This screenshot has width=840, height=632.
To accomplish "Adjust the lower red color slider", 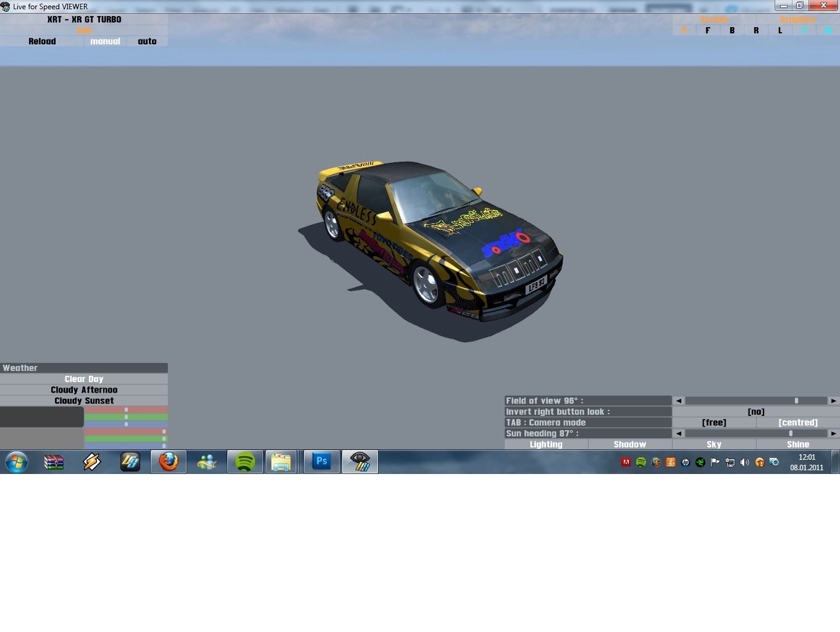I will pyautogui.click(x=126, y=431).
